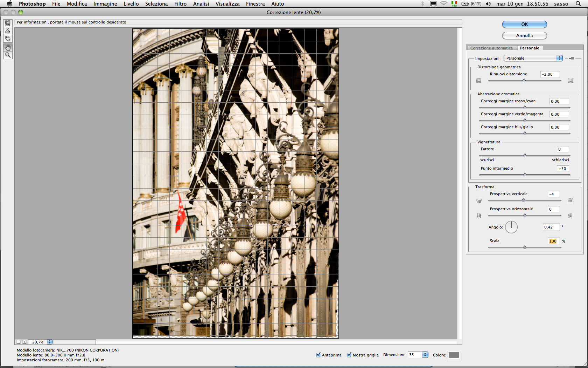This screenshot has height=368, width=588.
Task: Open the grid Dimensione dropdown
Action: (425, 355)
